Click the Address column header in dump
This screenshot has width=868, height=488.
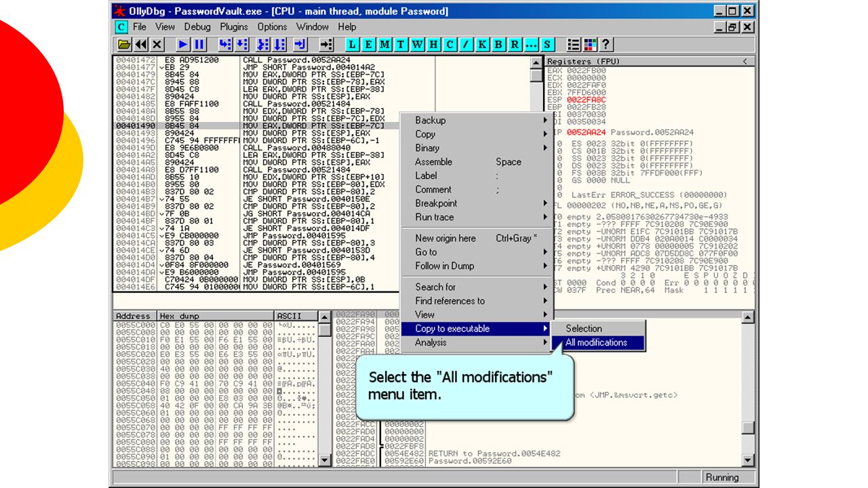[x=135, y=316]
